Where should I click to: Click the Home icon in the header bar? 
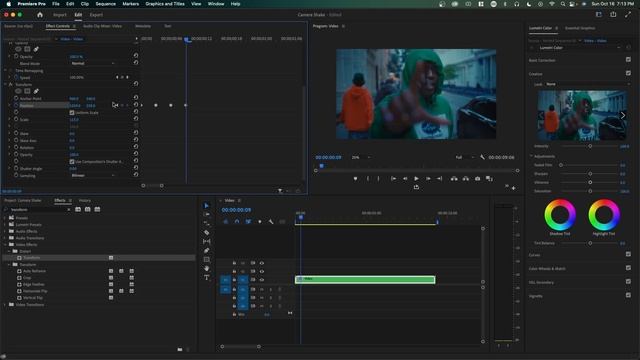click(x=40, y=15)
